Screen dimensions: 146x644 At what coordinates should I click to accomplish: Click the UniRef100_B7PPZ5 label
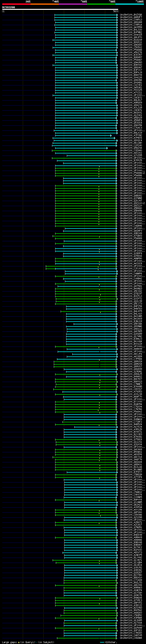pyautogui.click(x=131, y=161)
